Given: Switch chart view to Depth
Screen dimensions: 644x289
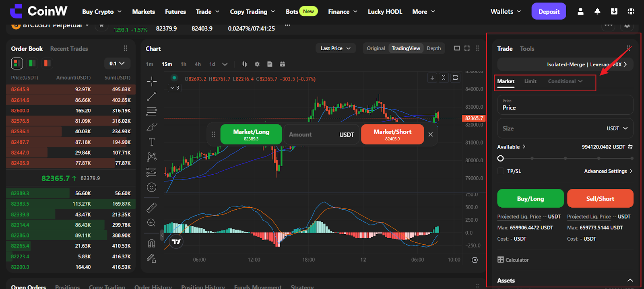Looking at the screenshot, I should click(x=434, y=48).
